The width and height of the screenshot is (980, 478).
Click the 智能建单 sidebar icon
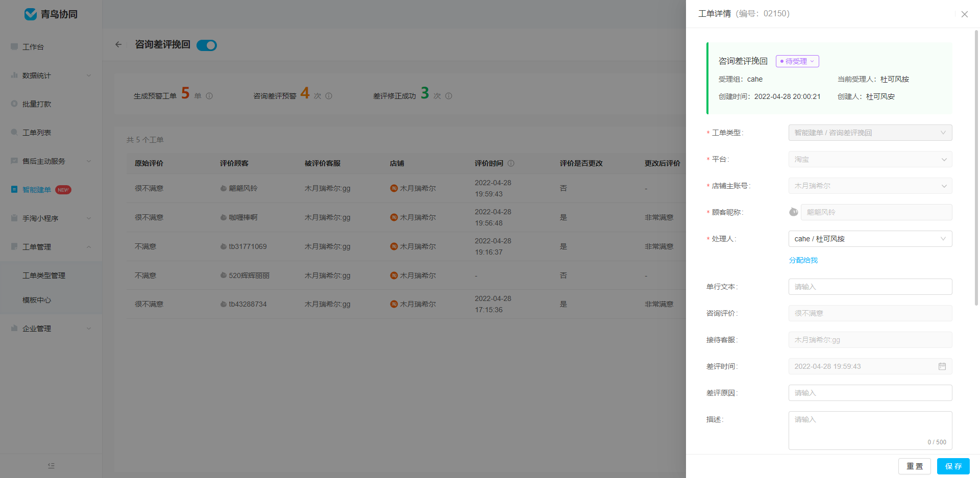14,189
